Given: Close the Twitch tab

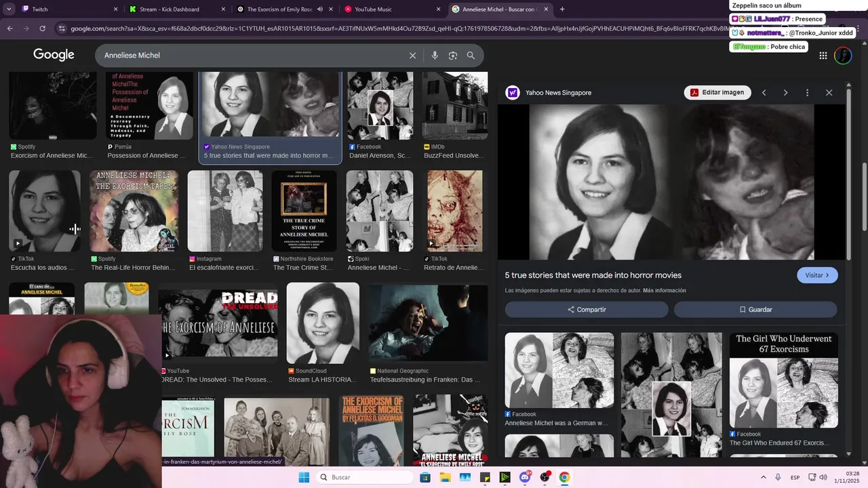Looking at the screenshot, I should coord(115,9).
